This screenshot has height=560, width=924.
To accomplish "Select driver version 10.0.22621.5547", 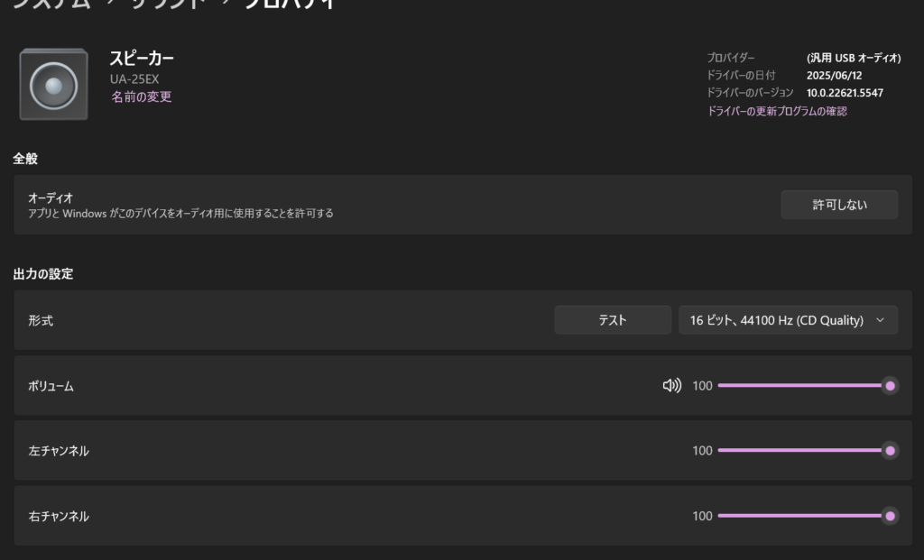I will (845, 93).
